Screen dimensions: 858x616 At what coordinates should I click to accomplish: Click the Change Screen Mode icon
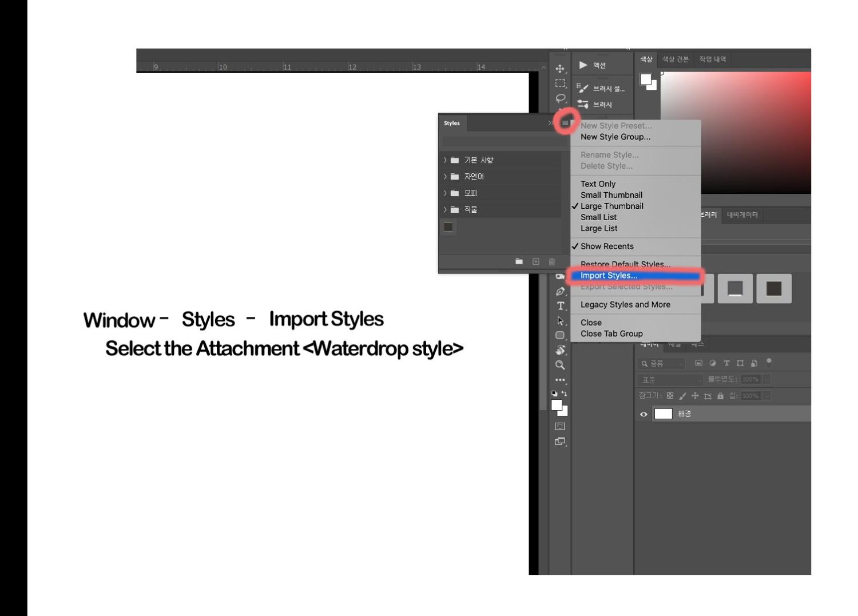tap(560, 442)
